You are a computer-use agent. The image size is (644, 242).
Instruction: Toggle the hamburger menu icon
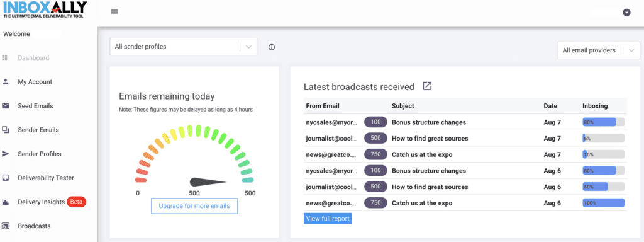(114, 12)
